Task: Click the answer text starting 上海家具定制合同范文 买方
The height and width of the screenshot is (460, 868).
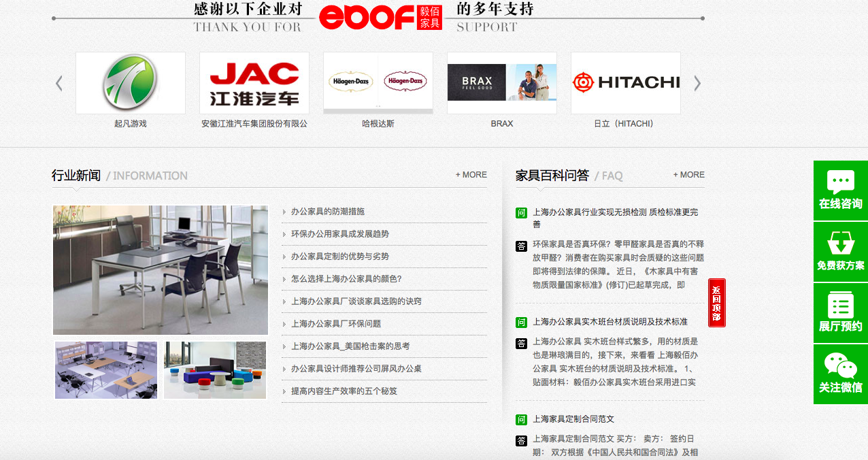Action: point(616,446)
